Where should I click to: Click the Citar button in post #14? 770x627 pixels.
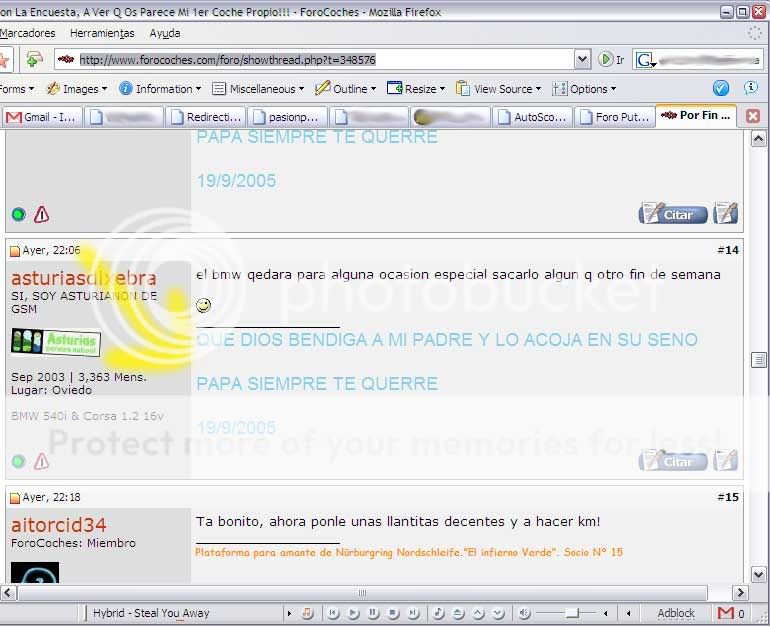point(673,462)
